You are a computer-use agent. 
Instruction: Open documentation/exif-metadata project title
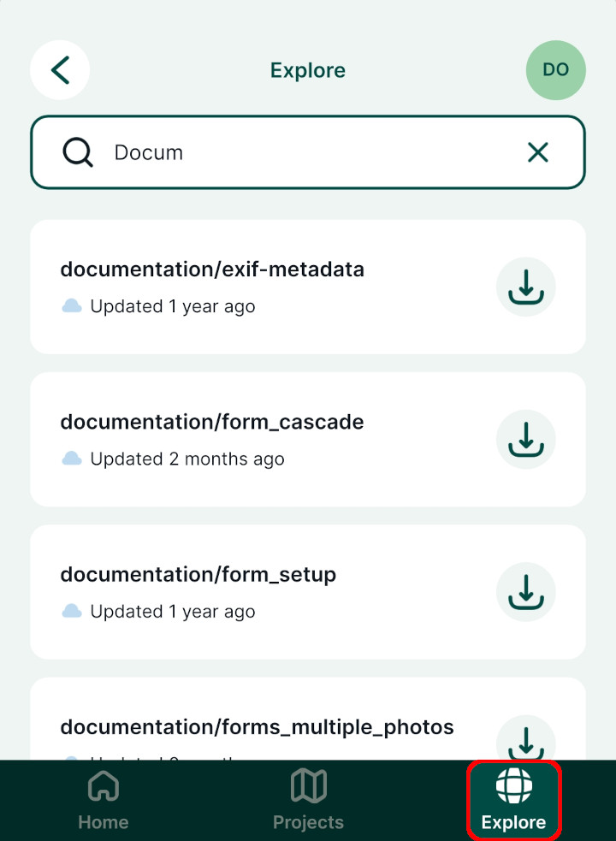coord(212,269)
